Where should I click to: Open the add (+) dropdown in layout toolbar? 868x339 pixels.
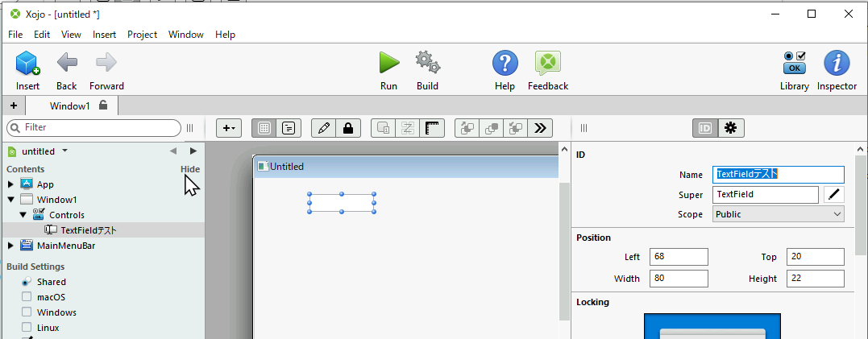pyautogui.click(x=229, y=128)
